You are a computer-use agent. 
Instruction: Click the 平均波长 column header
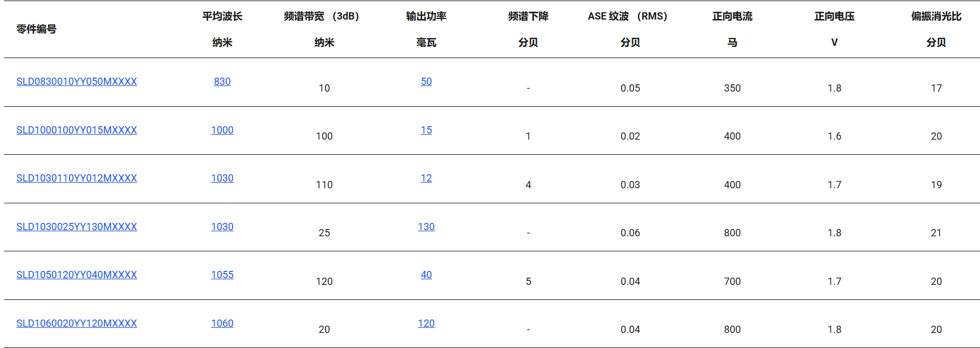pos(222,16)
